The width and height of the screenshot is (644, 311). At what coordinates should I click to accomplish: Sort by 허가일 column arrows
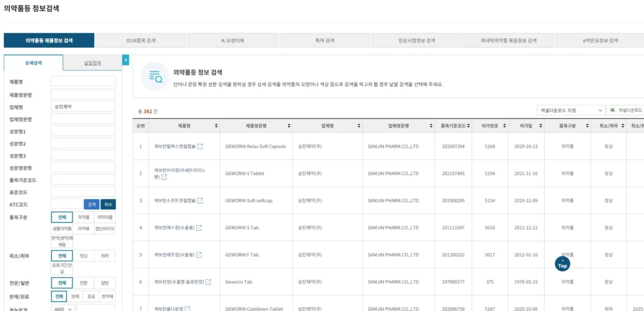(540, 126)
